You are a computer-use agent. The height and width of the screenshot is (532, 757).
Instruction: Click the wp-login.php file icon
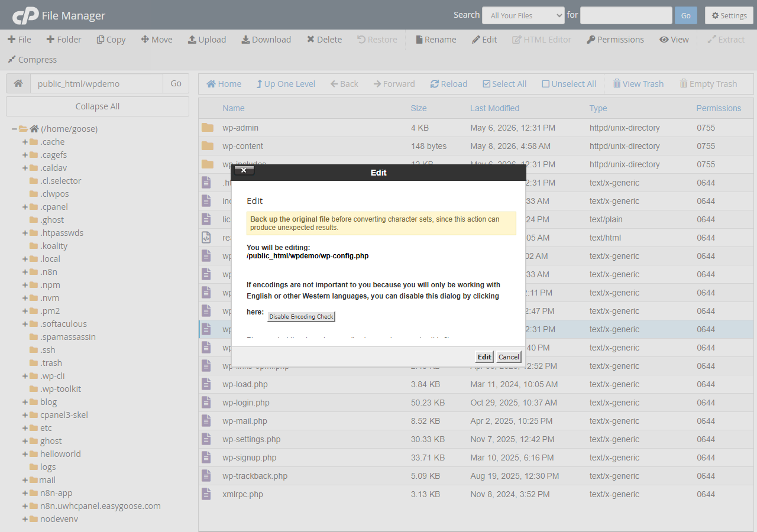(x=206, y=403)
